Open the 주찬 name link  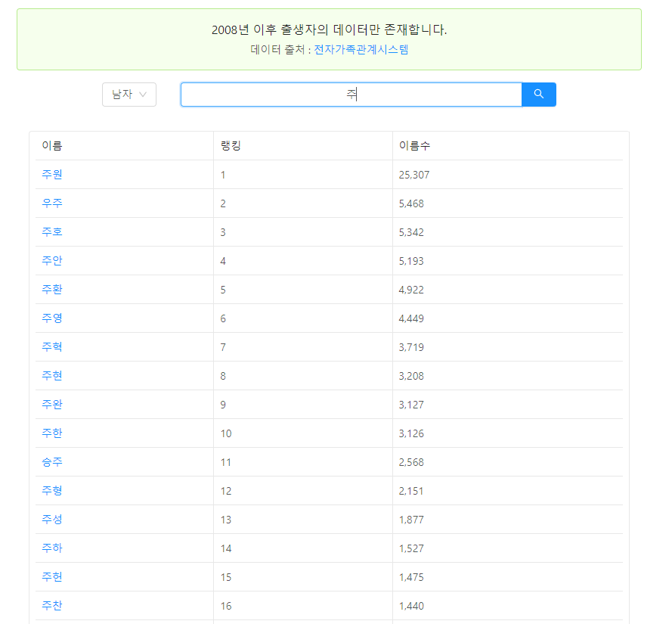coord(52,606)
